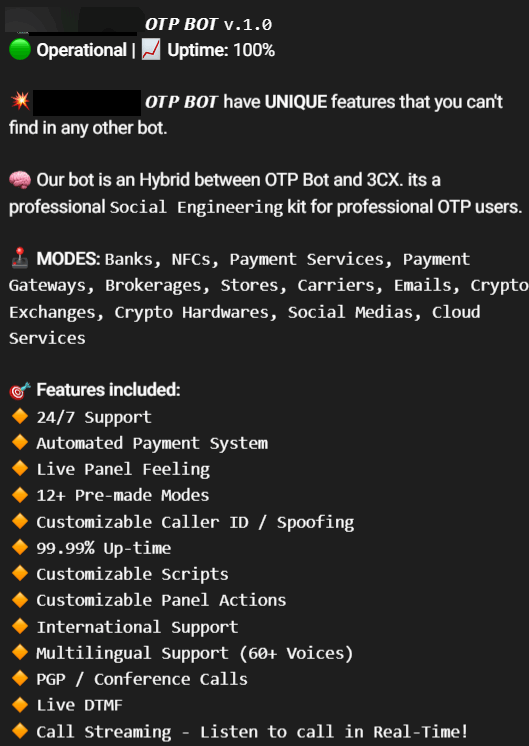Click the bold UNIQUE word
This screenshot has height=746, width=529.
(296, 101)
